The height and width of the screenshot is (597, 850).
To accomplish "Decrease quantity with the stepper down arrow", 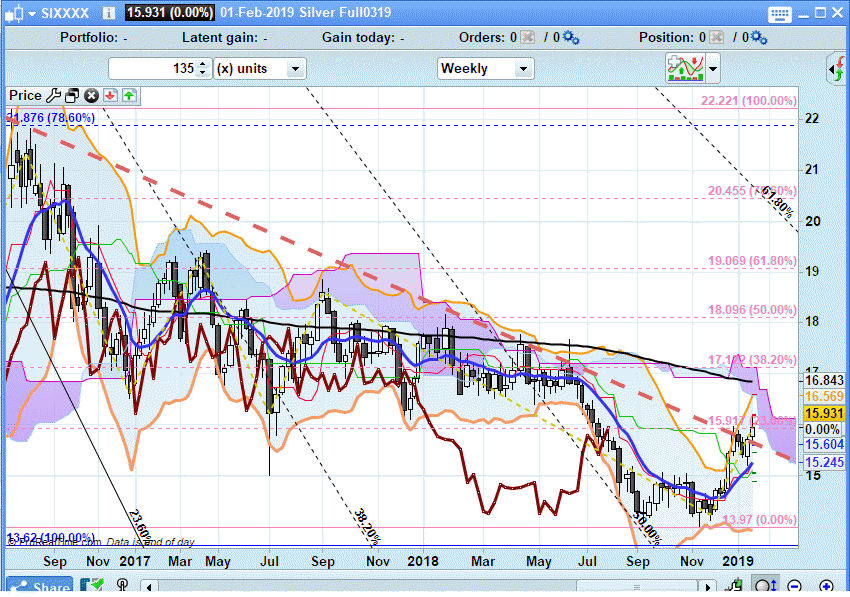I will coord(203,73).
